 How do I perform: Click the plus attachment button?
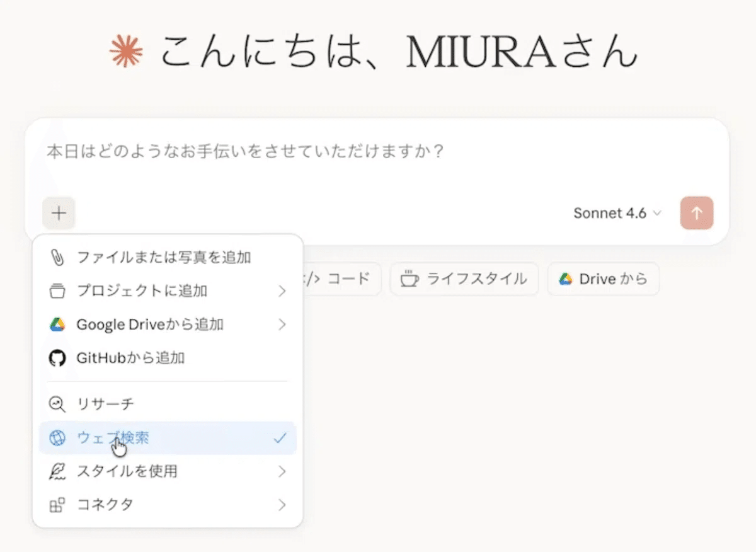[59, 213]
